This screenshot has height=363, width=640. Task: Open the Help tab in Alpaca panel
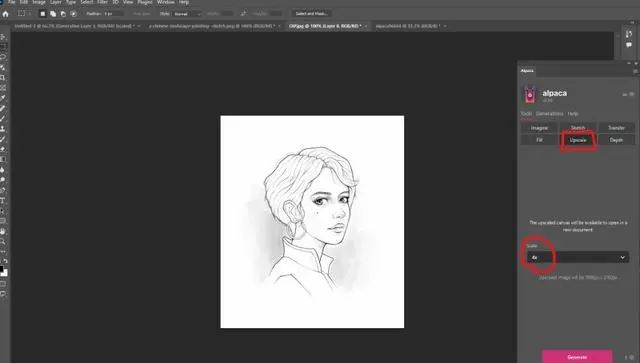(573, 114)
